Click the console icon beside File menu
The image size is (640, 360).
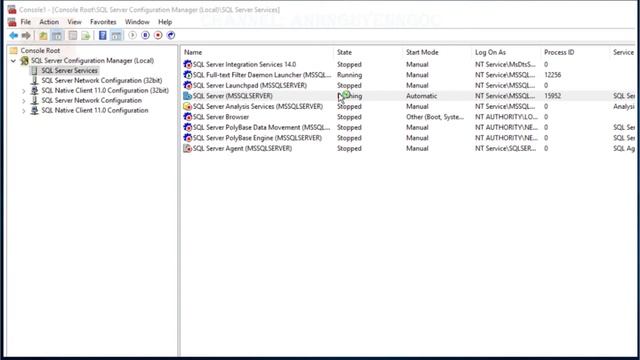(12, 22)
